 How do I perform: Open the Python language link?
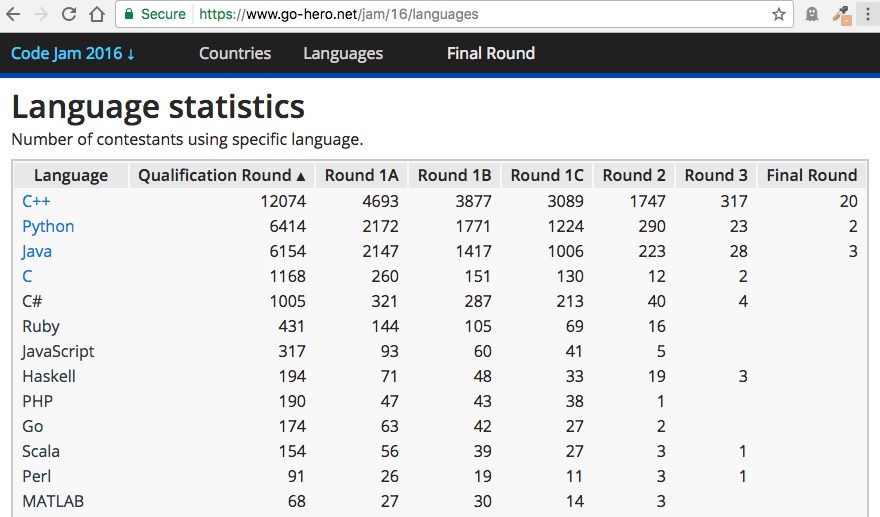(x=48, y=226)
